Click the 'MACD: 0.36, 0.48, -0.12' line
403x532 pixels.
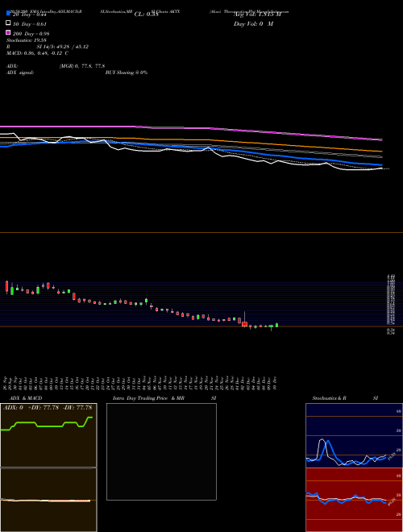click(35, 53)
